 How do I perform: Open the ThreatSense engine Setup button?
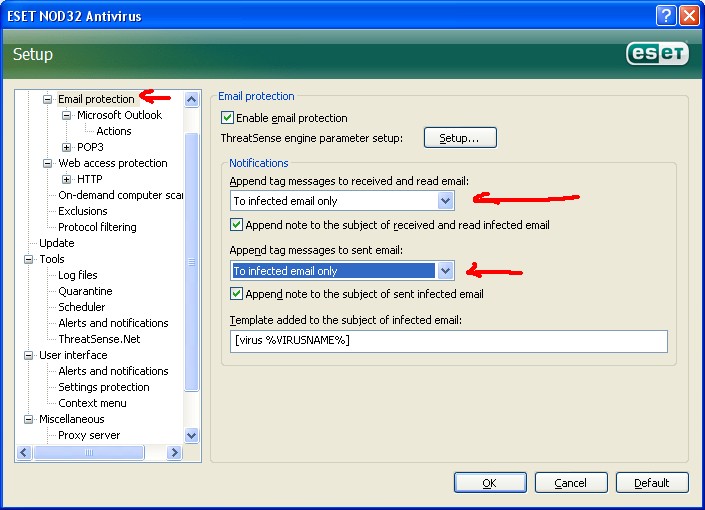point(460,138)
